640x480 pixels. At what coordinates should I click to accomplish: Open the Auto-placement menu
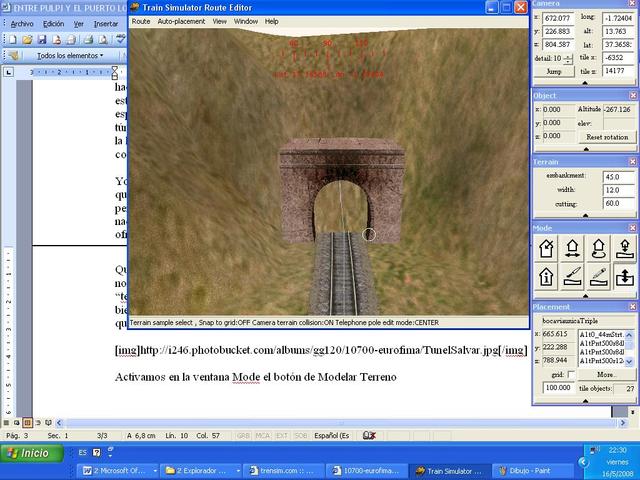point(181,20)
